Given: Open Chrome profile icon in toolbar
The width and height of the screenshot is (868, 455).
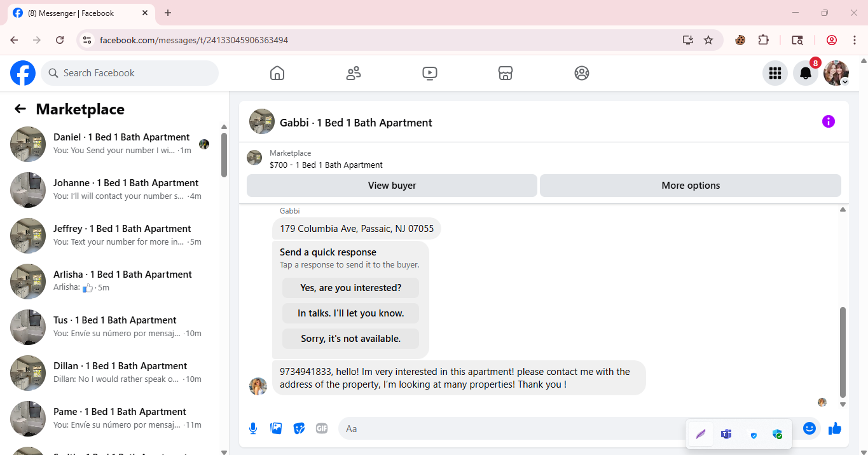Looking at the screenshot, I should coord(832,40).
